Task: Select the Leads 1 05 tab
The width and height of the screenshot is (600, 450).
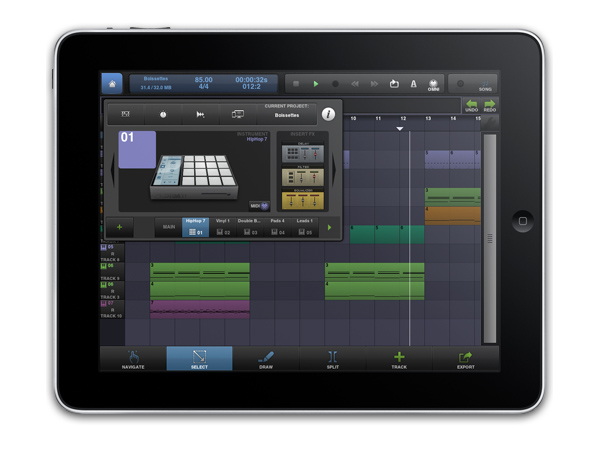Action: pos(305,227)
